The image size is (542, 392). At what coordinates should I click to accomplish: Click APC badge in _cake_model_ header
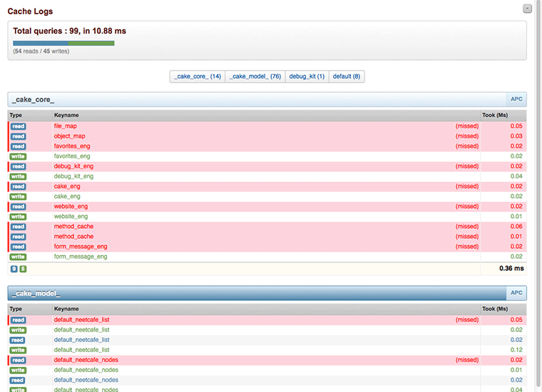pyautogui.click(x=516, y=293)
